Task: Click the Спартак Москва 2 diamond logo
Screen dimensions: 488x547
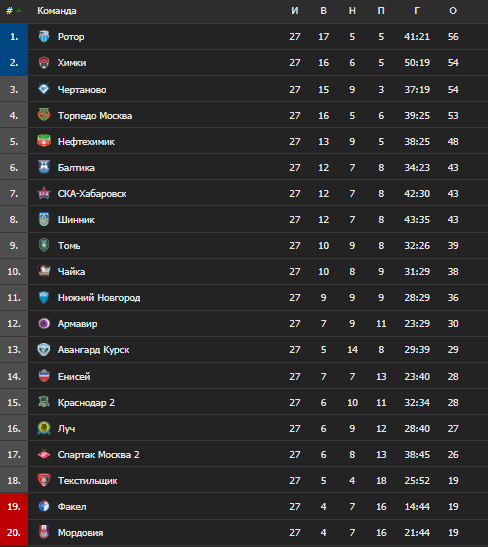Action: click(x=44, y=454)
